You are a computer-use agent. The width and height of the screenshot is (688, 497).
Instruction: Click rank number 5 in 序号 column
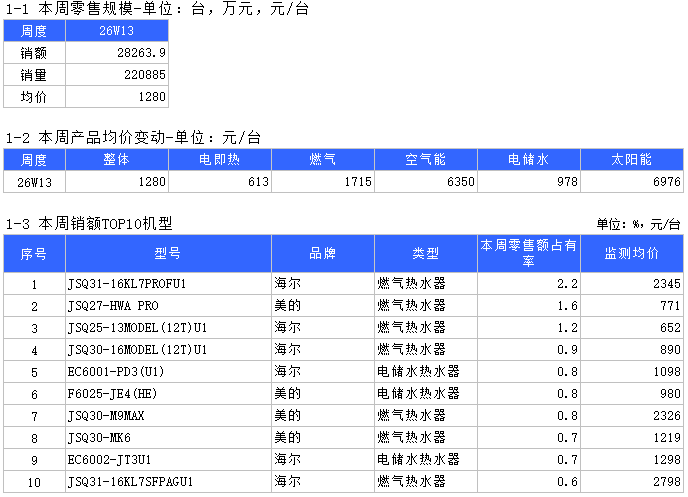pos(34,372)
